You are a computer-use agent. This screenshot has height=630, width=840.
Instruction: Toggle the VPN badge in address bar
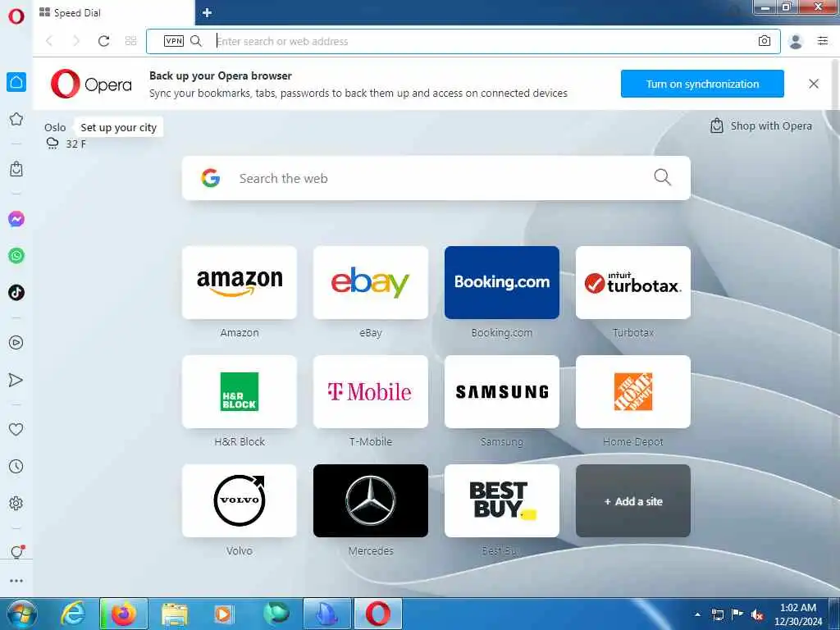[x=174, y=41]
